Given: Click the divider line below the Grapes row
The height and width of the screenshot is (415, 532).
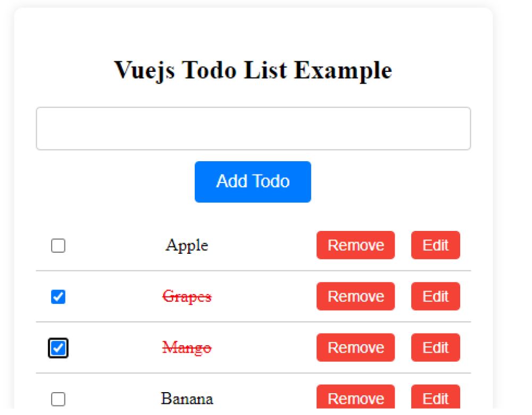Looking at the screenshot, I should point(253,322).
